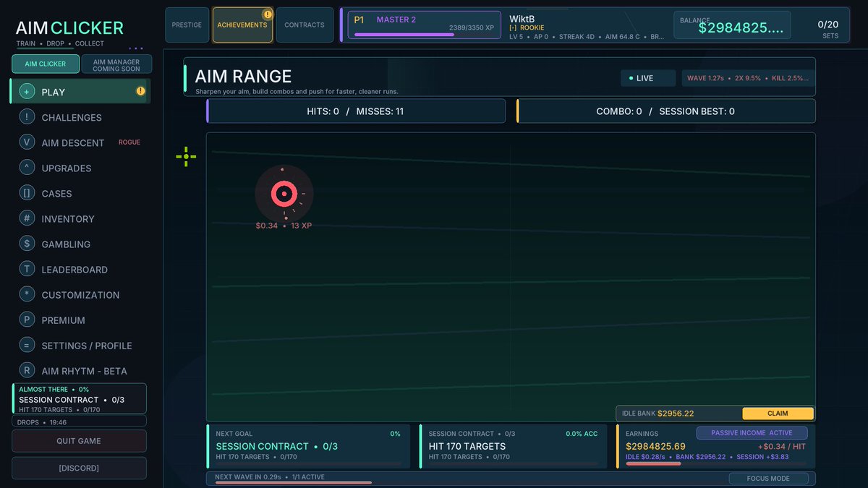This screenshot has width=868, height=488.
Task: Open Cases via the bracket icon
Action: point(27,193)
